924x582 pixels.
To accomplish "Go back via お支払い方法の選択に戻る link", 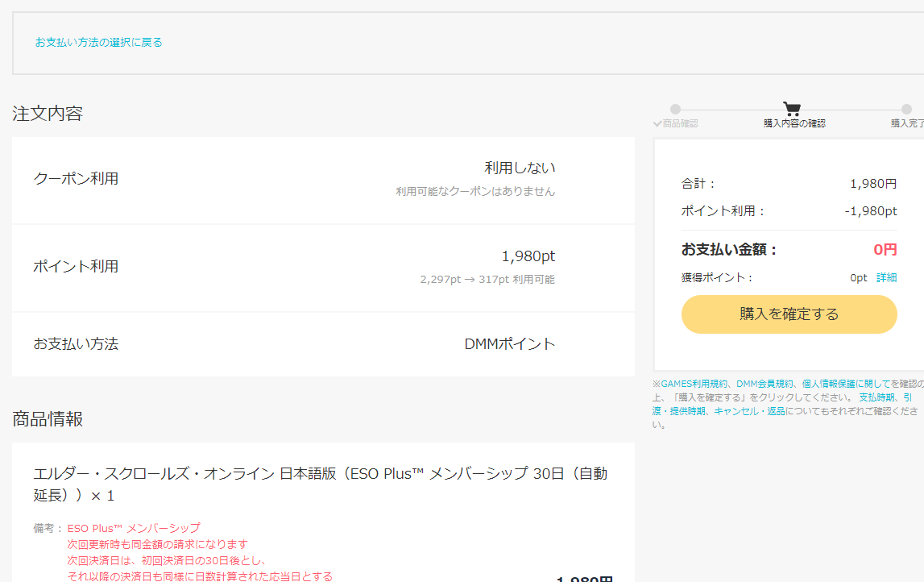I will pyautogui.click(x=98, y=43).
